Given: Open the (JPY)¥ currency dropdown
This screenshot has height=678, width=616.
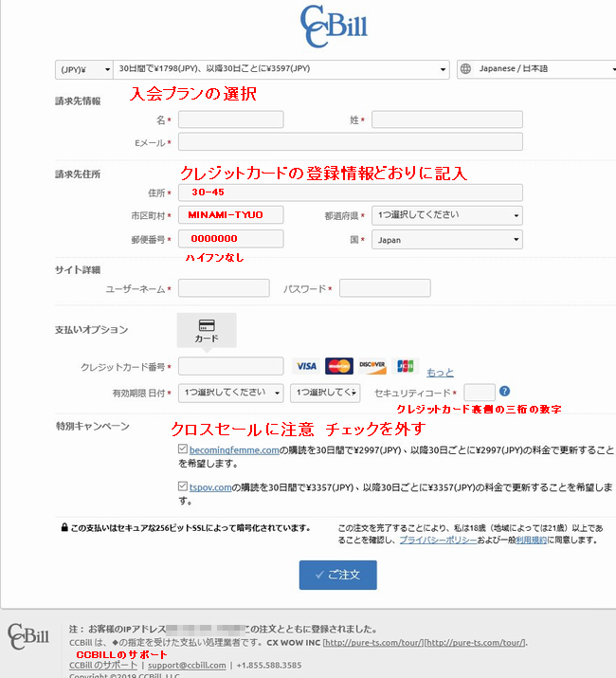Looking at the screenshot, I should 82,69.
